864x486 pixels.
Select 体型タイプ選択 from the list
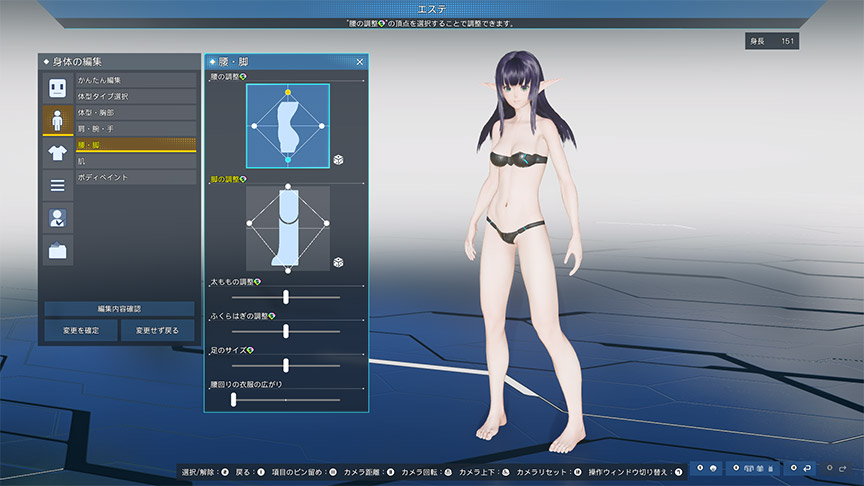coord(136,96)
